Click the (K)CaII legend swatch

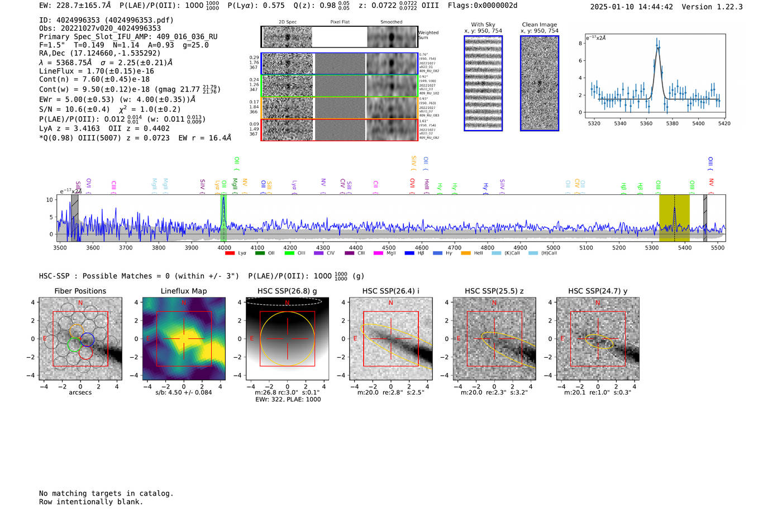496,253
